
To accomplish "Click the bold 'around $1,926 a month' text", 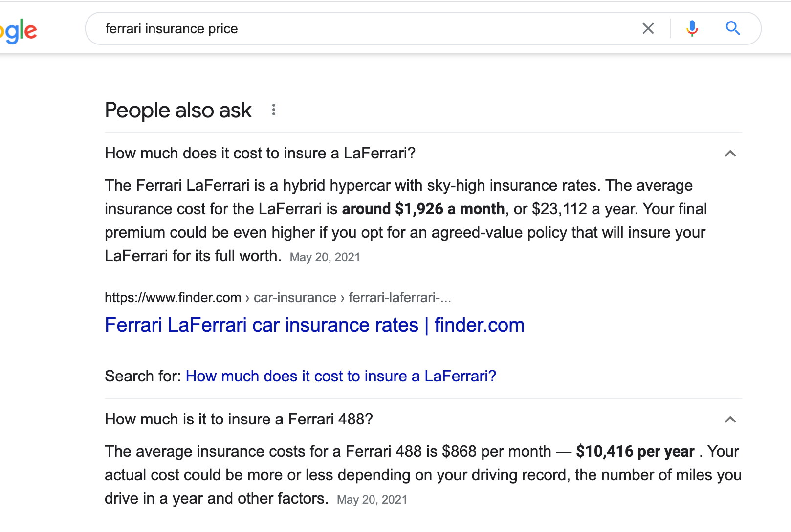I will coord(423,209).
